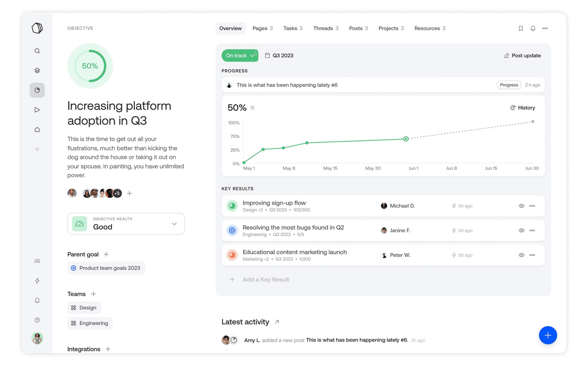Click the top-right bell notification icon
The height and width of the screenshot is (366, 588).
pos(533,28)
